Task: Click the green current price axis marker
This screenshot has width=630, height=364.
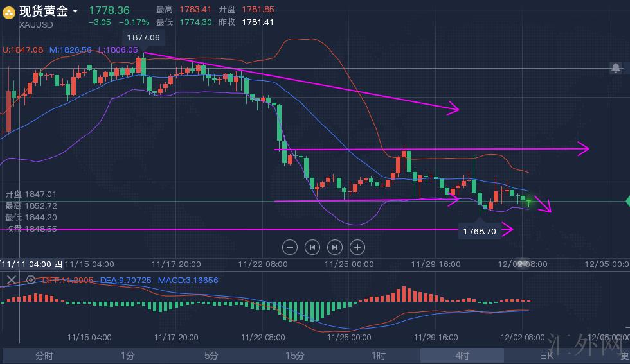Action: click(627, 201)
